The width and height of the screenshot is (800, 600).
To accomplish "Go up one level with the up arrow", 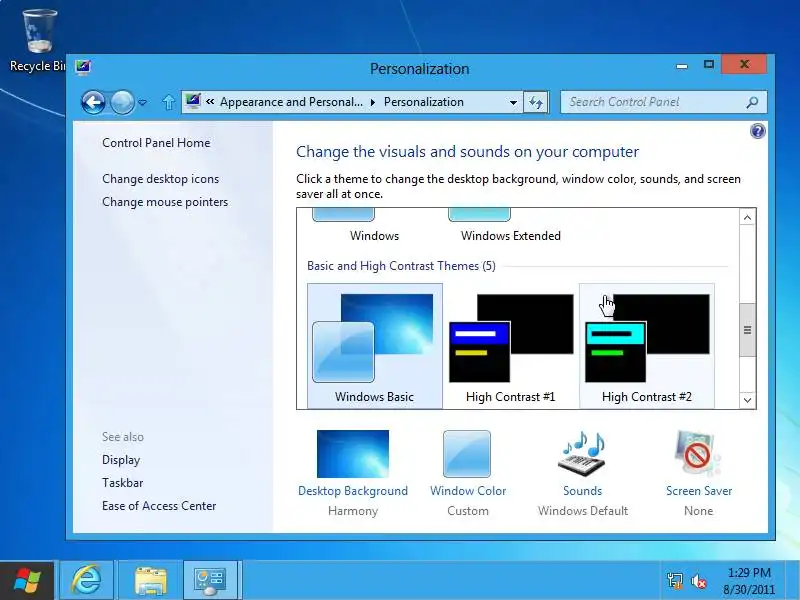I will [168, 103].
